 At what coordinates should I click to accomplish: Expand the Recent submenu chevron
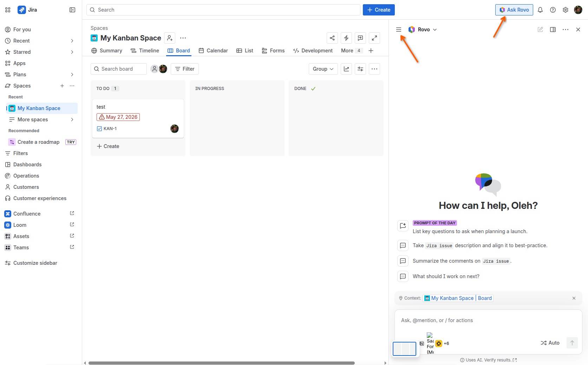pyautogui.click(x=72, y=41)
